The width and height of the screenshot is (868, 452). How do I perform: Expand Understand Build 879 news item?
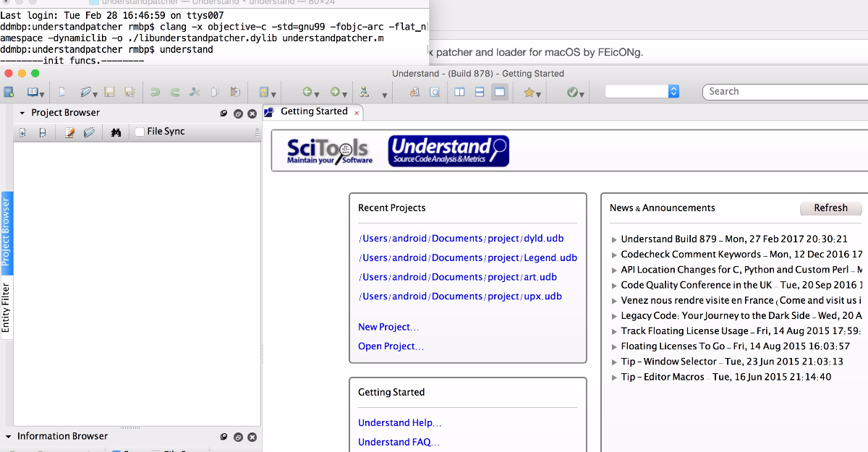615,239
